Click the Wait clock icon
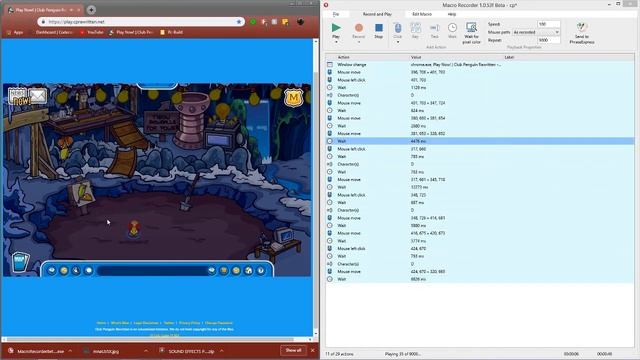 click(x=452, y=28)
